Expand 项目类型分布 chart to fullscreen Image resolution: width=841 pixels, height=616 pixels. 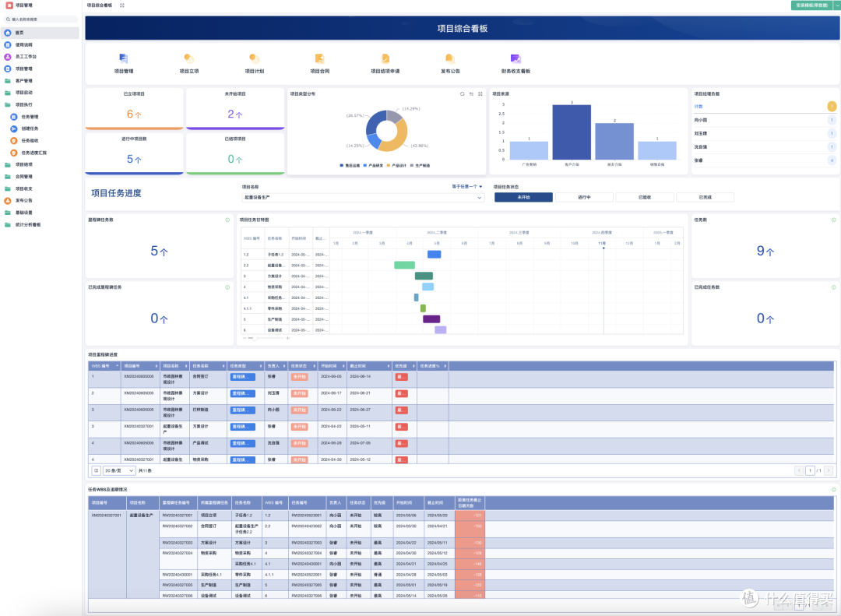coord(480,94)
